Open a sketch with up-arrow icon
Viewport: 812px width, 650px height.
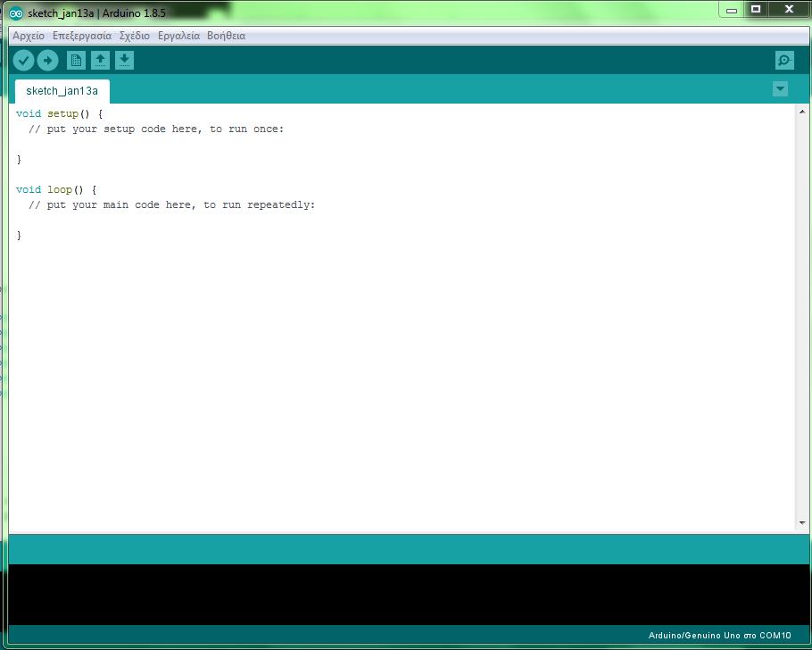(x=101, y=61)
